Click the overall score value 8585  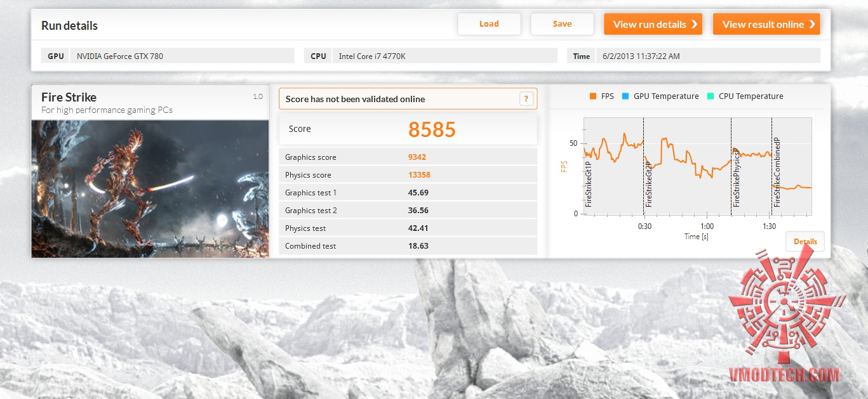coord(432,129)
